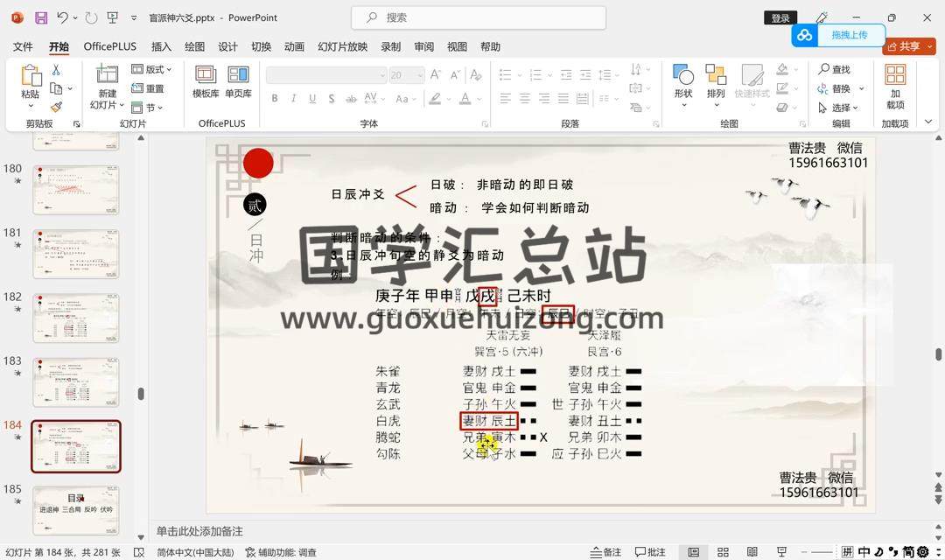Image resolution: width=945 pixels, height=560 pixels.
Task: Collapse the ribbon chevron
Action: click(928, 122)
